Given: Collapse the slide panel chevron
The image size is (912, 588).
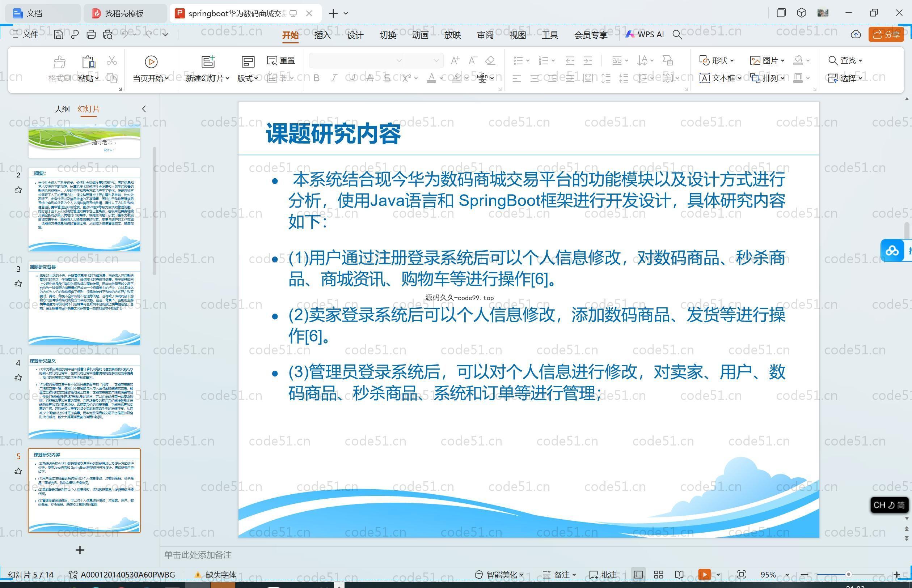Looking at the screenshot, I should click(x=144, y=109).
